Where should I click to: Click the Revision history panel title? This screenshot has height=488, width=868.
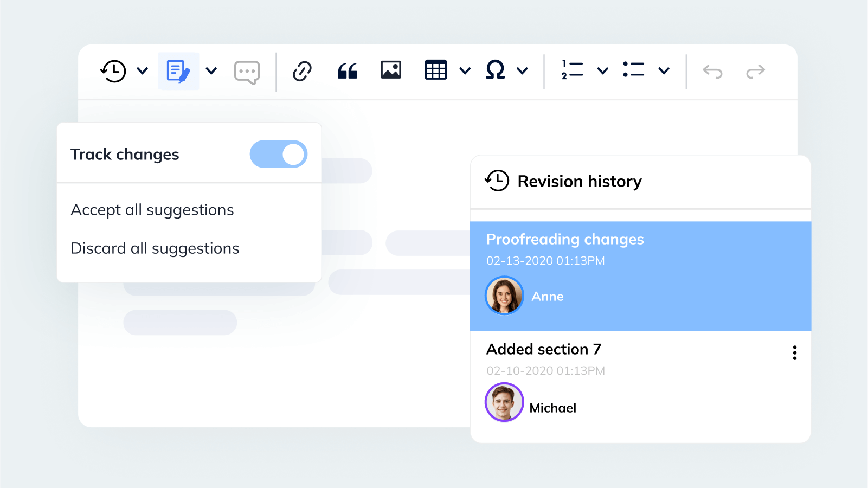tap(580, 181)
